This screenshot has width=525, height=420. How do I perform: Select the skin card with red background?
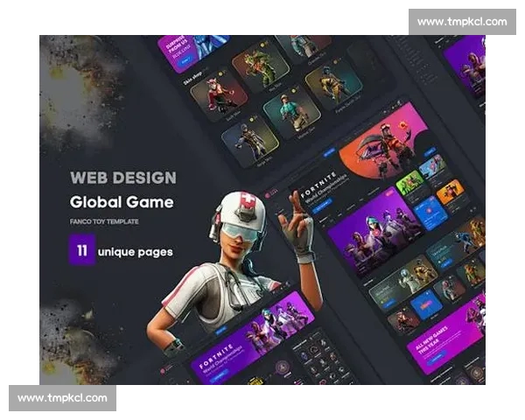tap(219, 94)
